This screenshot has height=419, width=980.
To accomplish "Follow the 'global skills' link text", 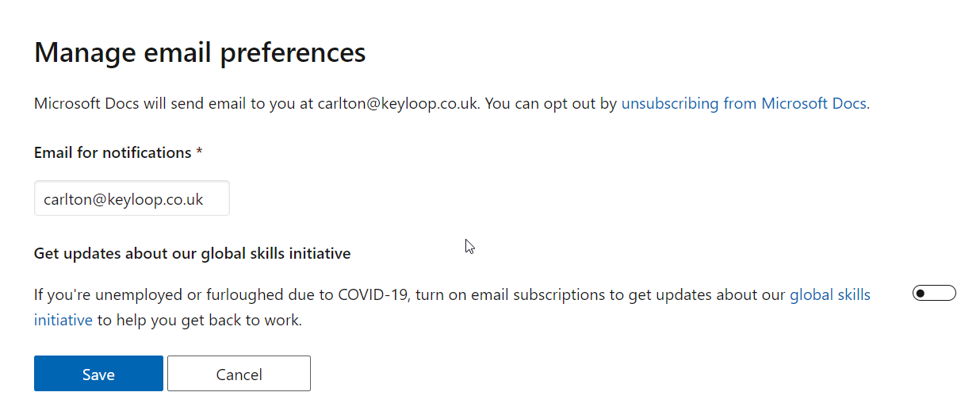I will (x=829, y=295).
